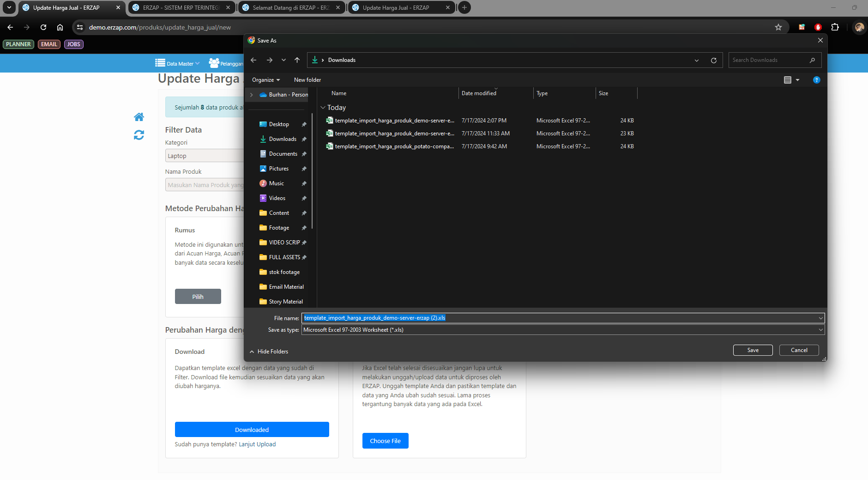Go forward in Save As dialog
868x480 pixels.
pyautogui.click(x=270, y=60)
